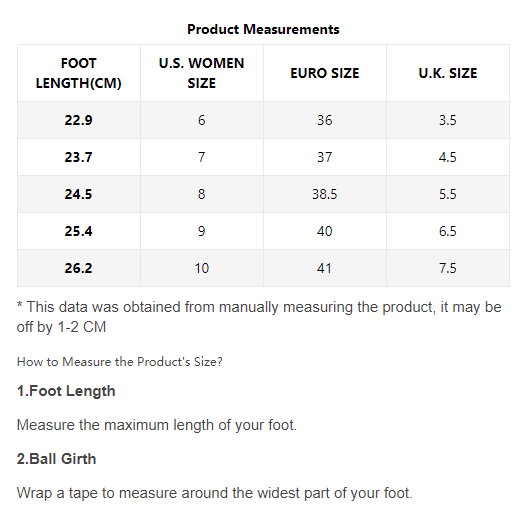Click the manual measuring disclaimer note
Image resolution: width=521 pixels, height=519 pixels.
[x=259, y=317]
